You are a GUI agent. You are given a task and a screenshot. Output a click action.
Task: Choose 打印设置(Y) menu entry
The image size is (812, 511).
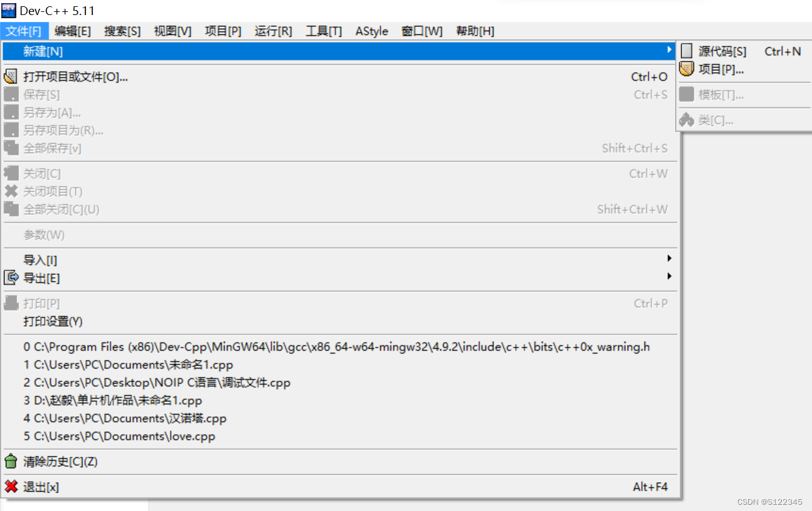click(x=339, y=322)
